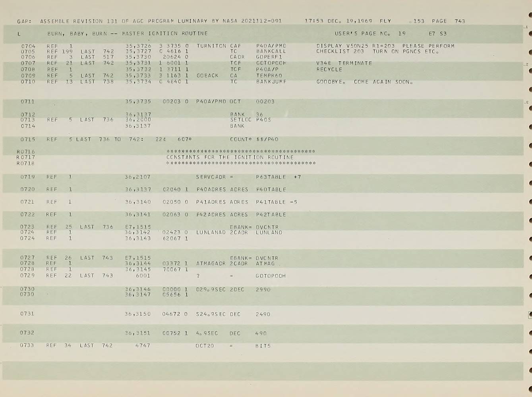
Task: Click the 'ATMAG' operand
Action: (x=265, y=264)
